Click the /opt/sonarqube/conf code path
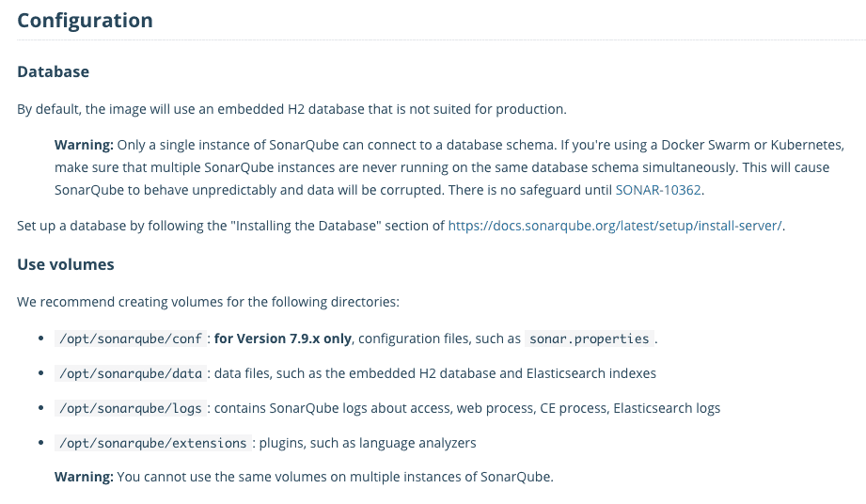The height and width of the screenshot is (504, 866). click(x=130, y=339)
